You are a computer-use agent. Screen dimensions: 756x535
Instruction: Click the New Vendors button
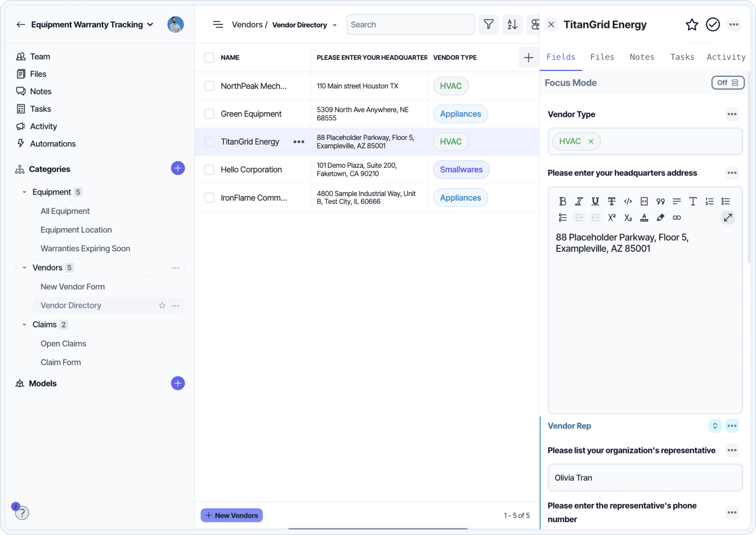pos(231,515)
